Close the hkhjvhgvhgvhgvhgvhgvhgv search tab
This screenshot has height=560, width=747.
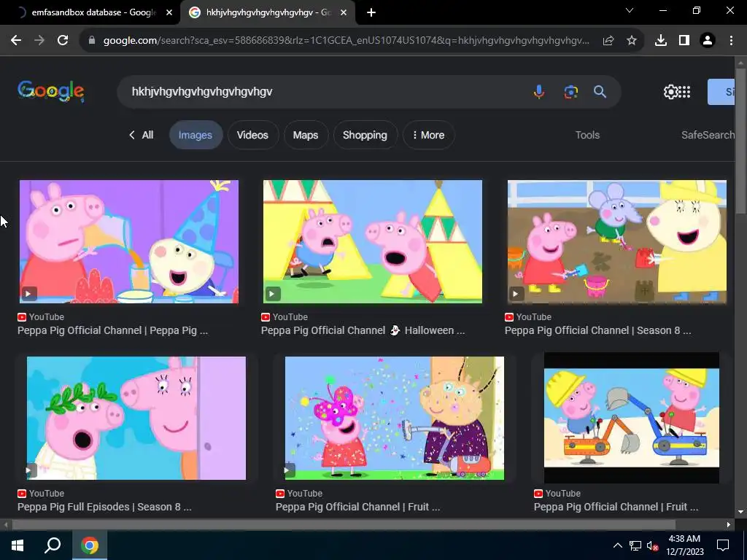[x=344, y=13]
